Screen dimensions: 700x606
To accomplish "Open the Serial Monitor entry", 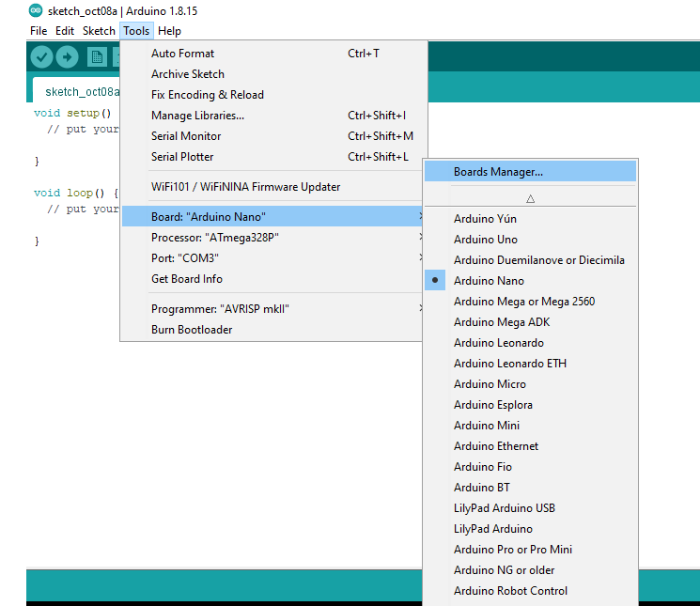I will tap(272, 136).
